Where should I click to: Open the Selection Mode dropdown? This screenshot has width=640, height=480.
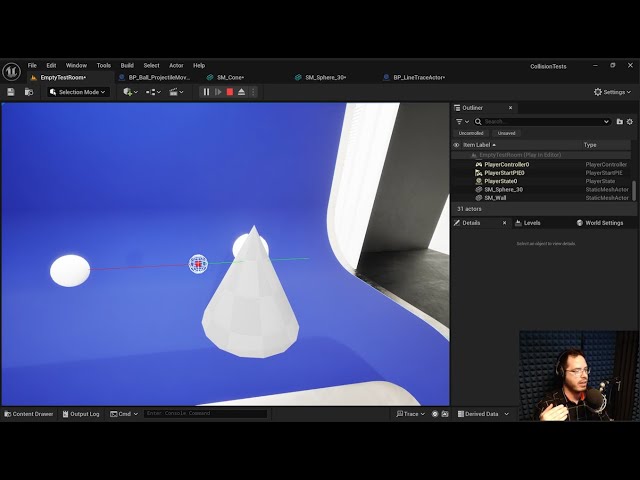tap(78, 92)
